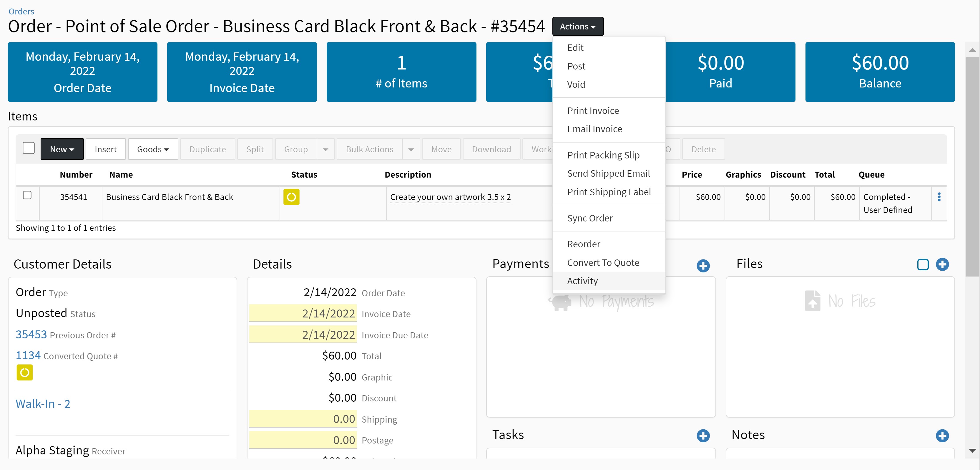
Task: Click the add file plus icon
Action: tap(942, 264)
